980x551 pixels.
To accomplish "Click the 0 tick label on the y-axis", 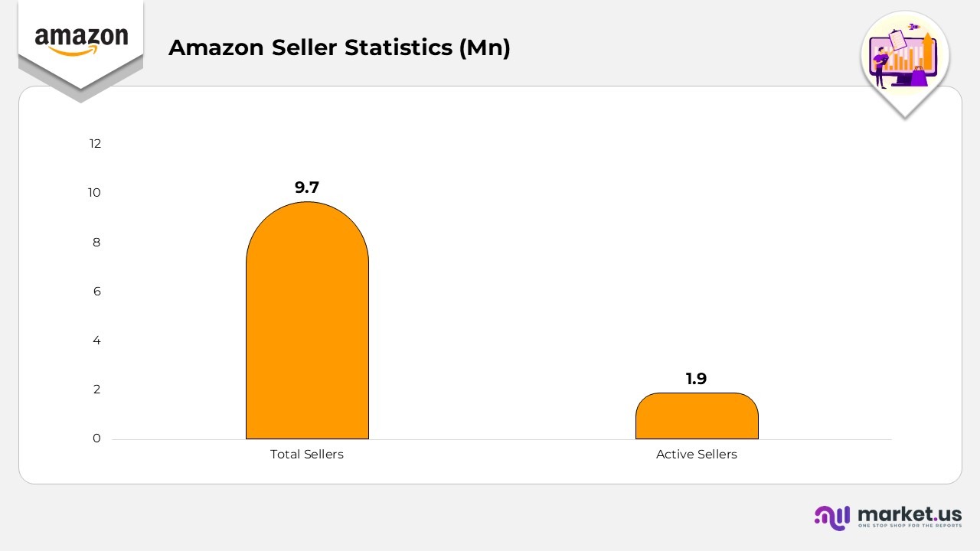I will 96,439.
